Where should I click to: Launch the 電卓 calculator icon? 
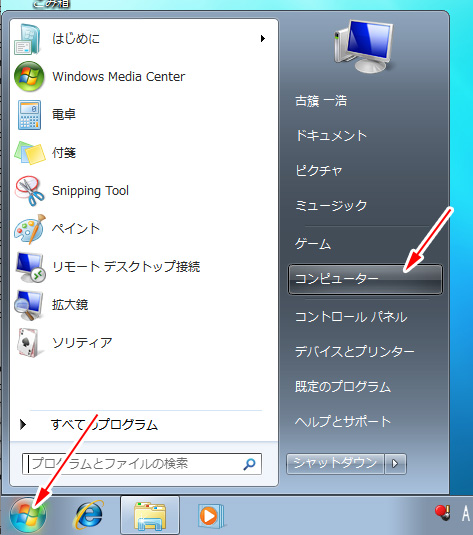click(29, 115)
